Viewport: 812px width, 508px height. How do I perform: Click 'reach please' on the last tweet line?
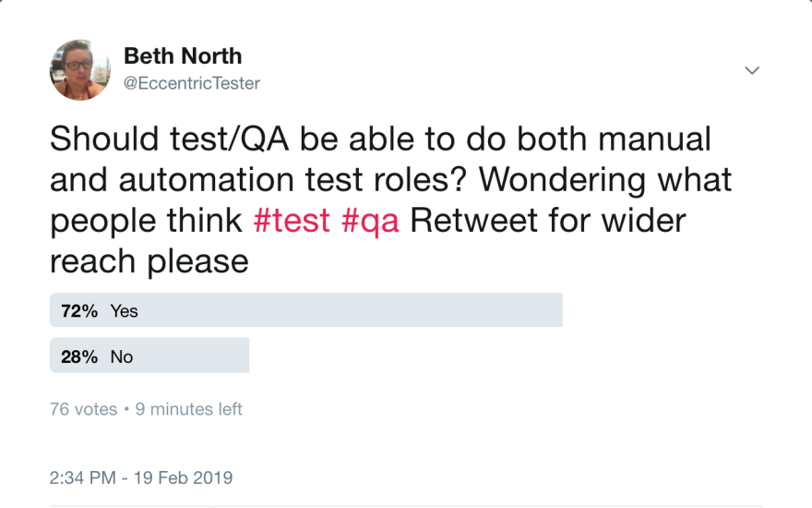click(149, 261)
